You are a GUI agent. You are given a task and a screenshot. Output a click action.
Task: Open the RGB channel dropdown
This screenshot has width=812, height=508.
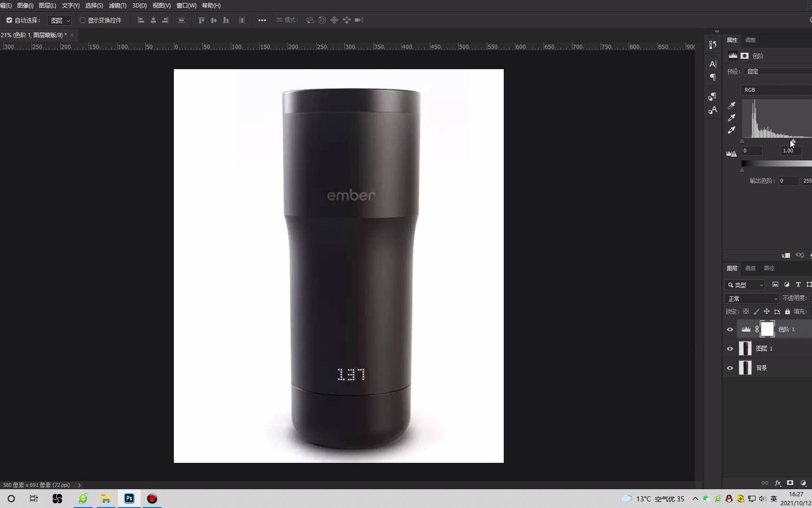tap(776, 90)
